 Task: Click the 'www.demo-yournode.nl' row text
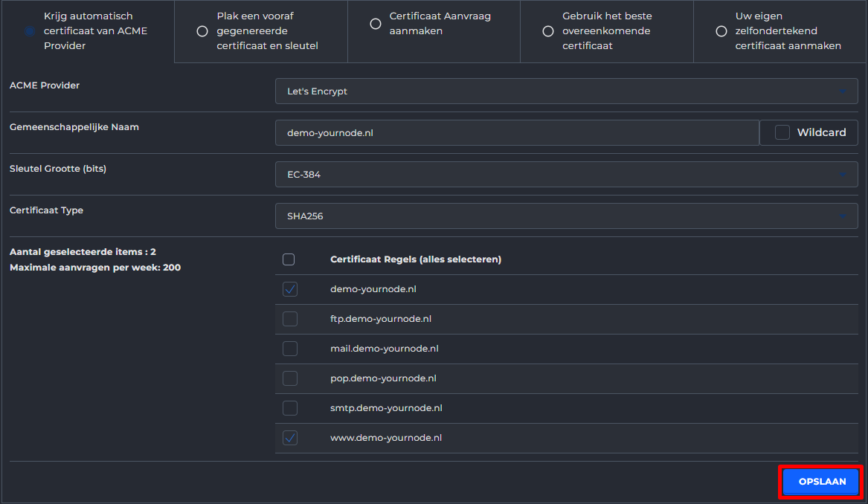pos(386,438)
